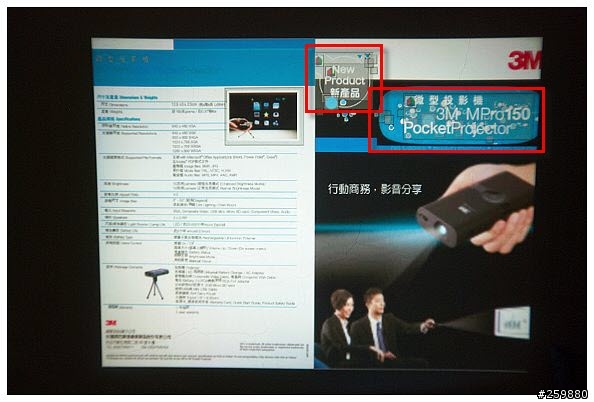The image size is (594, 402).
Task: Click the product menu screenshot on the spec page
Action: coord(264,117)
